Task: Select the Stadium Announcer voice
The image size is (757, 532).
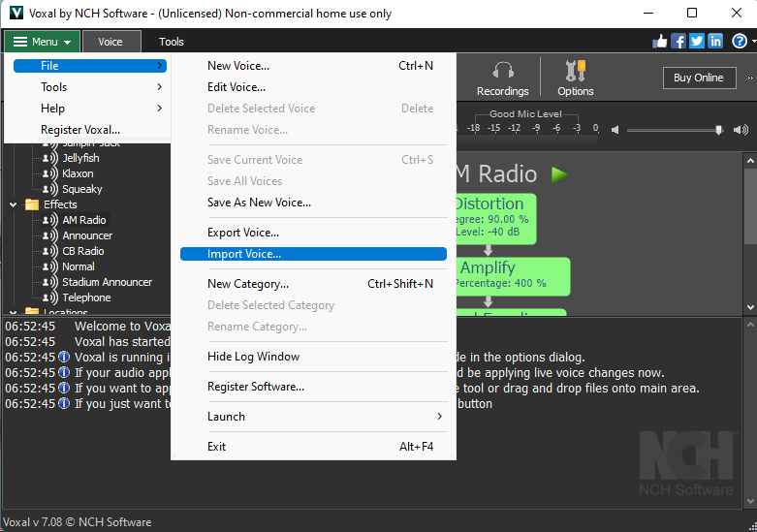Action: pyautogui.click(x=108, y=282)
